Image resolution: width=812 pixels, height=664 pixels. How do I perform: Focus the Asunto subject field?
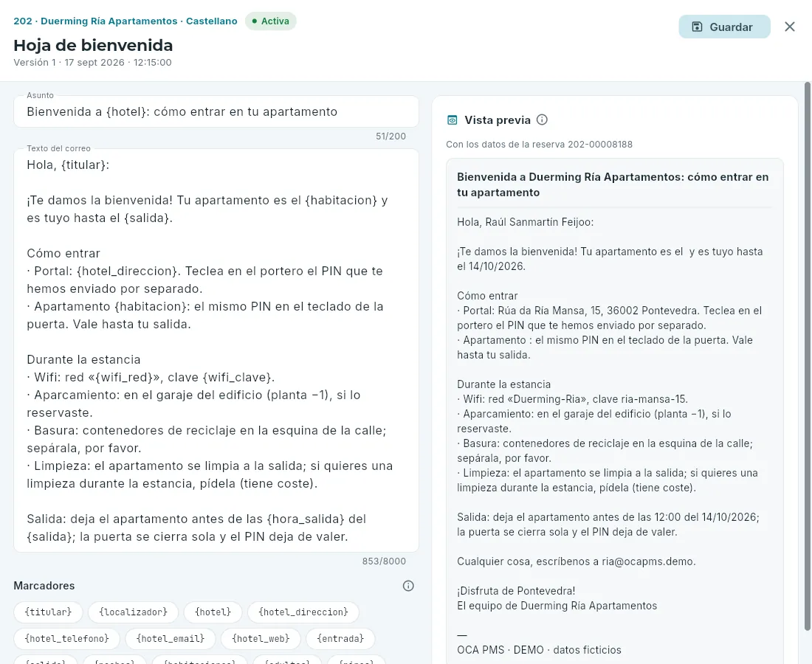216,112
